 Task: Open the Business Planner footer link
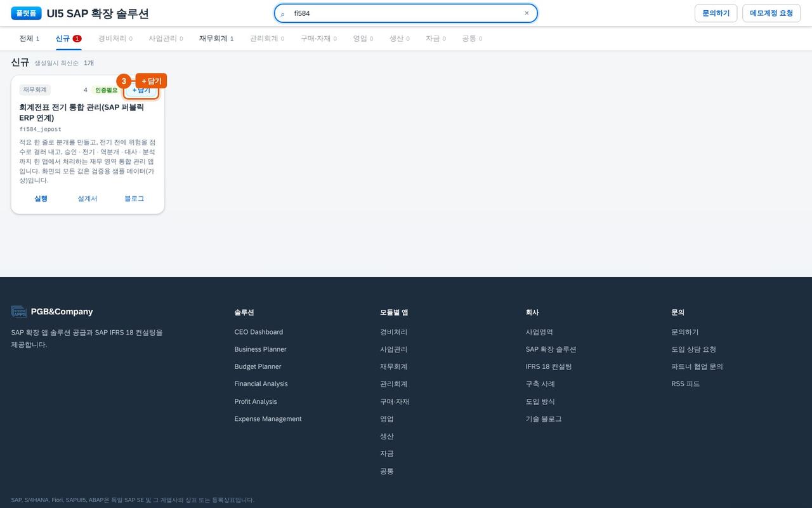tap(260, 349)
